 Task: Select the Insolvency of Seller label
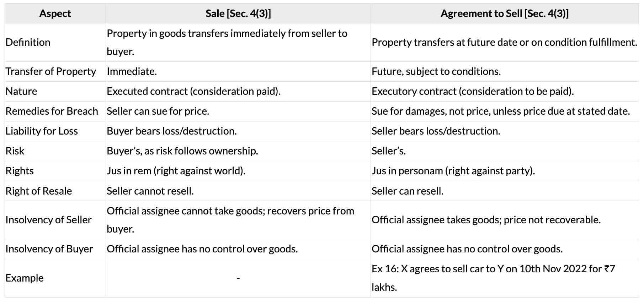(x=48, y=220)
